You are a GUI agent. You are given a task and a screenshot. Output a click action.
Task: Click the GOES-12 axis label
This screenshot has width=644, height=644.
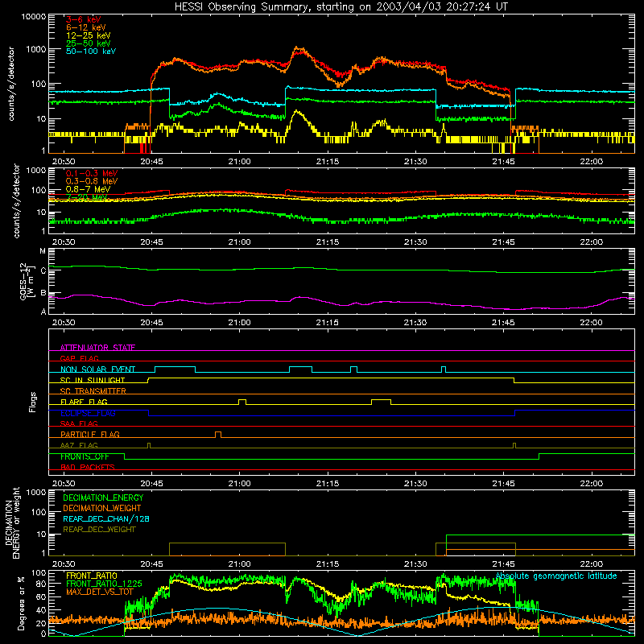pyautogui.click(x=26, y=281)
